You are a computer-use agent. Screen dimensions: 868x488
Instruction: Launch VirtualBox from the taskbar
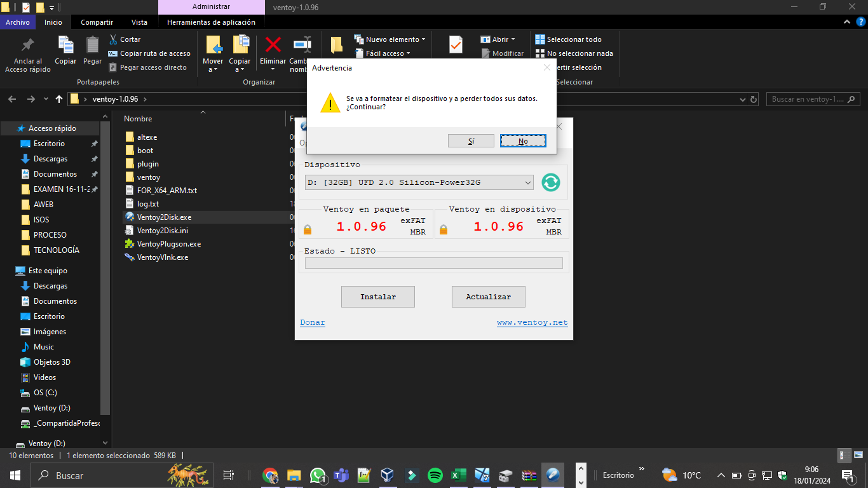point(386,475)
